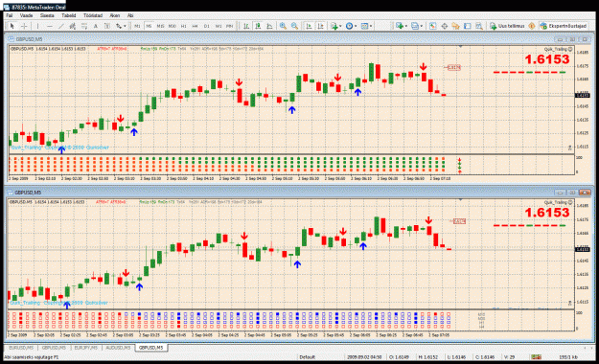
Task: Open the Abi menu
Action: coord(130,15)
